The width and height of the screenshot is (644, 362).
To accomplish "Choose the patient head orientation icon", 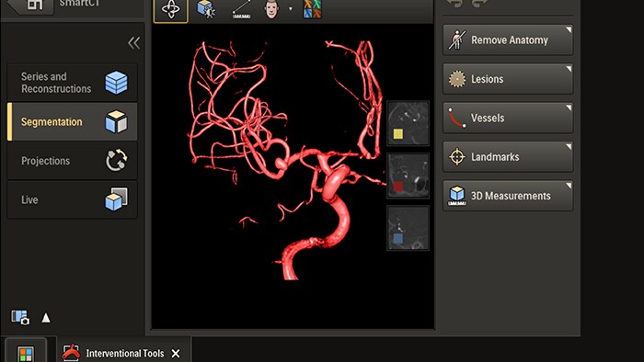I will [x=271, y=9].
